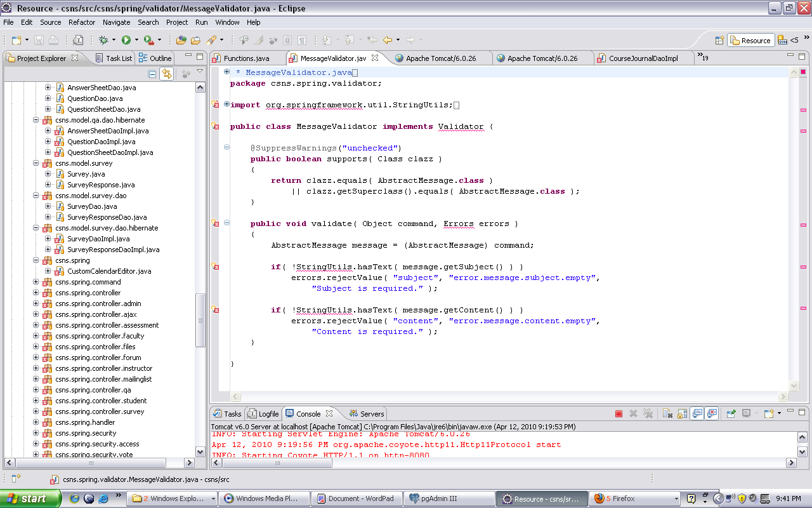Click the Open Perspective icon
812x508 pixels.
click(719, 40)
